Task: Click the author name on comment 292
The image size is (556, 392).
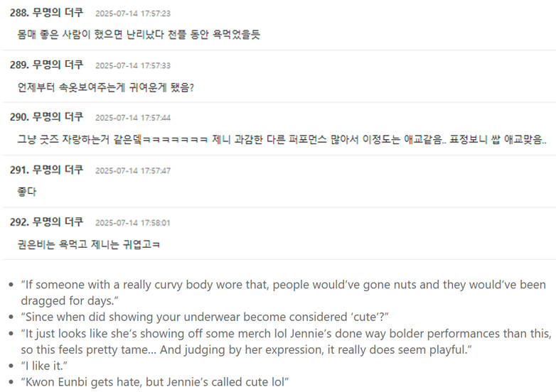Action: point(58,222)
